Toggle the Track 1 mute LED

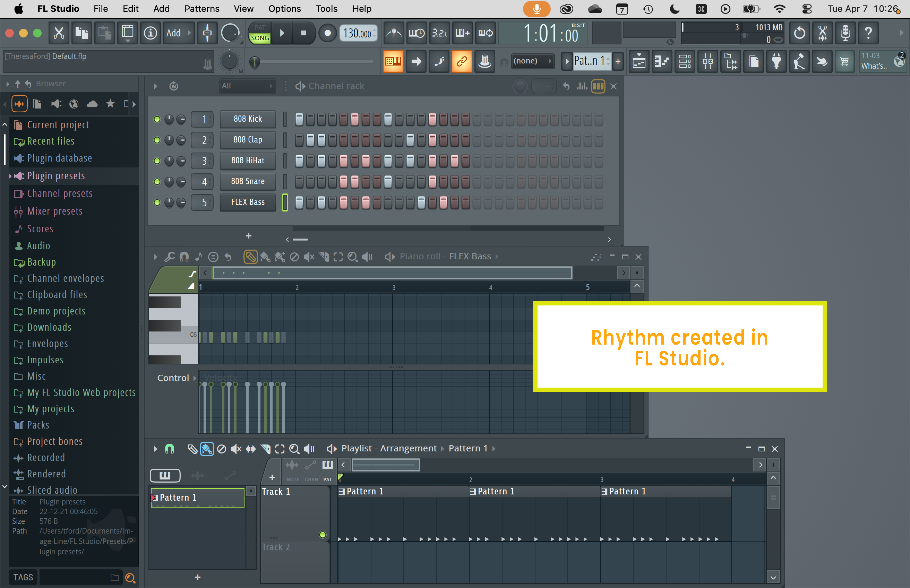(323, 535)
